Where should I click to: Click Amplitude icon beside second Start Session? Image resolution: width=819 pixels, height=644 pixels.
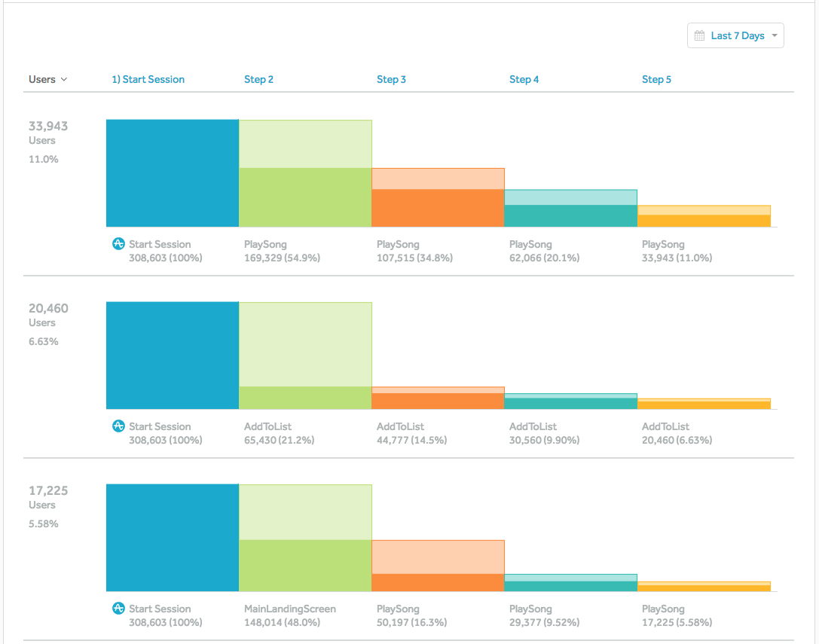click(x=118, y=426)
